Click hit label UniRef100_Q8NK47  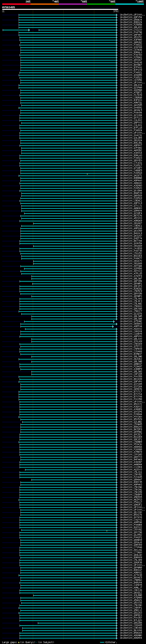coord(131,364)
